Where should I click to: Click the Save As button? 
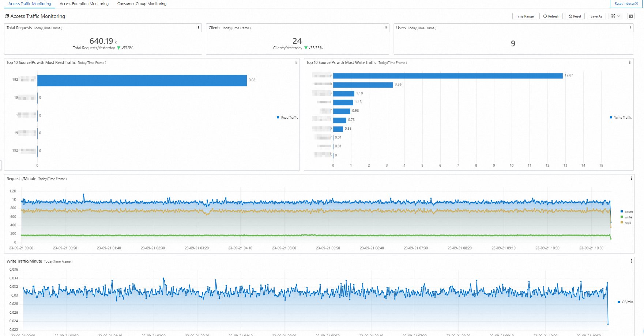(596, 16)
